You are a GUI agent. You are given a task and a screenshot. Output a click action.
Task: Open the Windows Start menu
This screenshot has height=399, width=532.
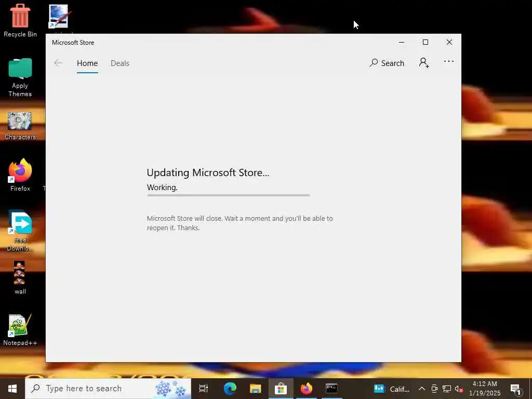12,389
